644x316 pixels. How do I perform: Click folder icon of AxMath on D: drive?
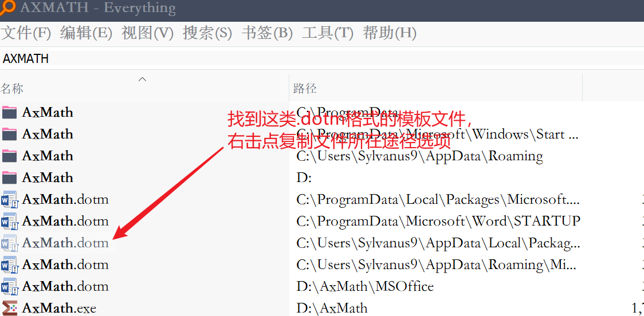[x=9, y=177]
